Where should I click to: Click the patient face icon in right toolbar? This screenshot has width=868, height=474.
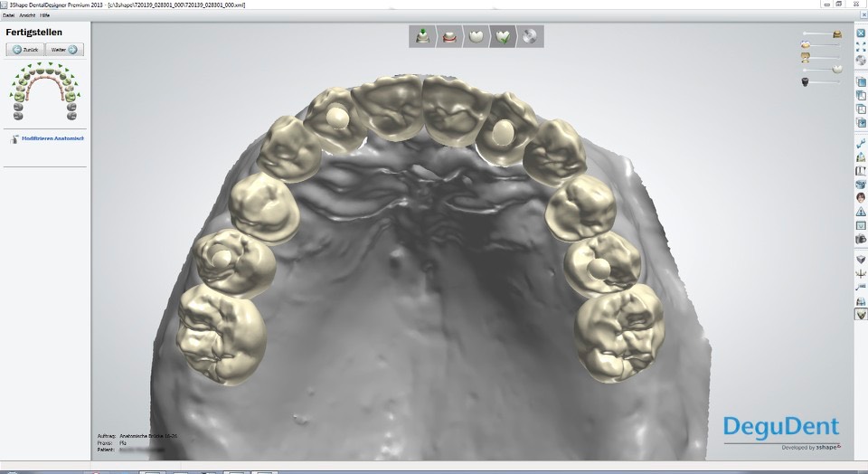861,197
